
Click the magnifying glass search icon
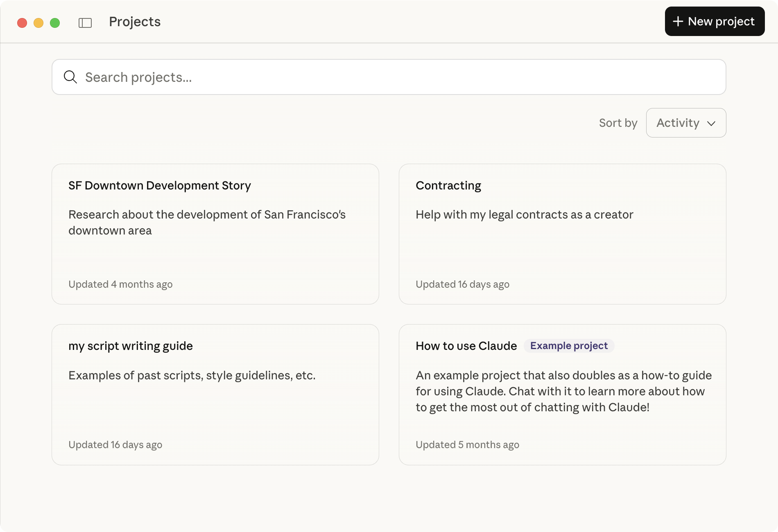coord(71,77)
